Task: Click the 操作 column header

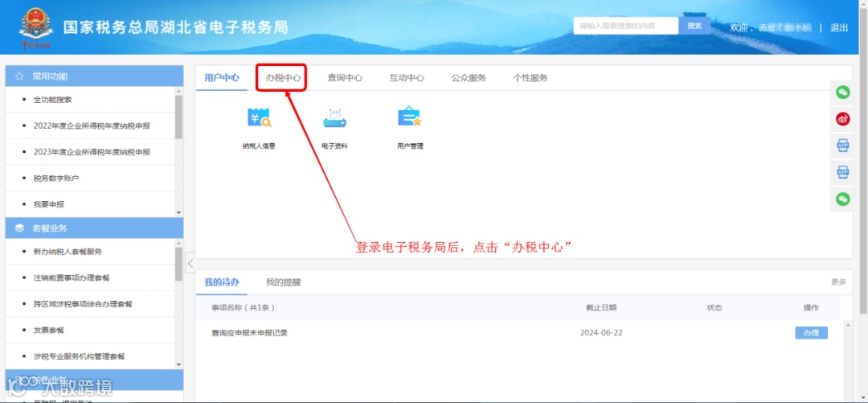Action: point(811,307)
